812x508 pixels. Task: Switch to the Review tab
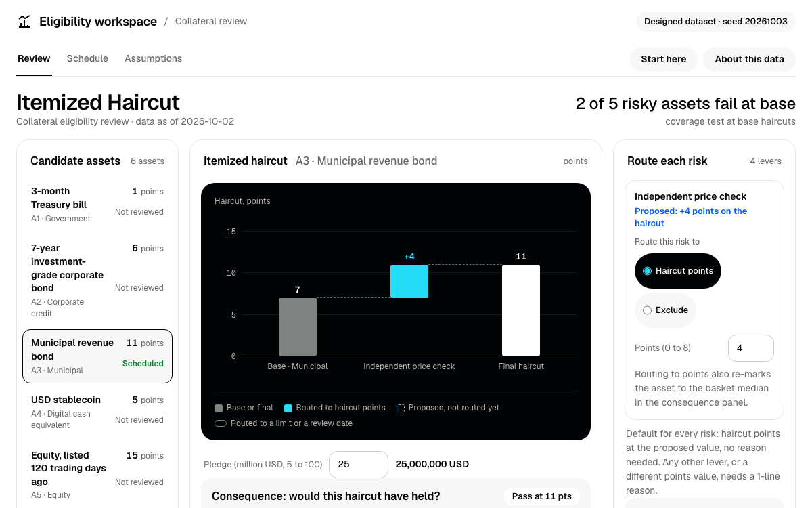[34, 58]
